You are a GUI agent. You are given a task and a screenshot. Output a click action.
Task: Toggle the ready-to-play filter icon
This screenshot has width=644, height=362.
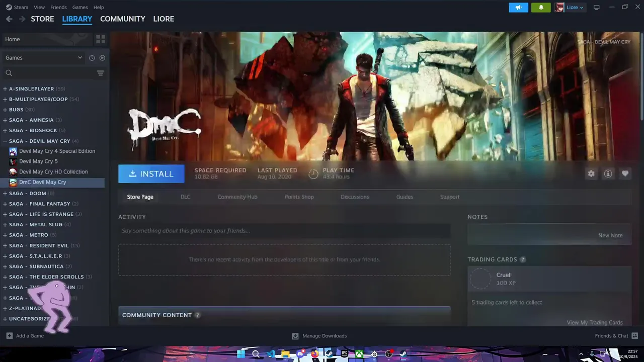pyautogui.click(x=102, y=58)
